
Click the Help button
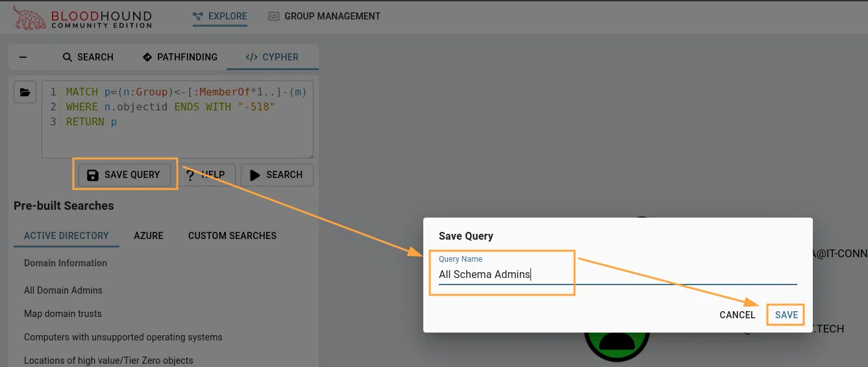206,175
